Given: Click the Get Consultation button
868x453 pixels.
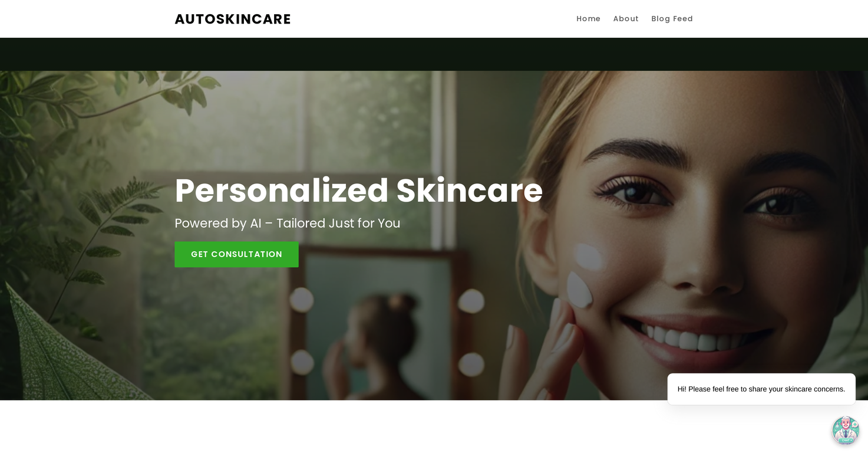Looking at the screenshot, I should pyautogui.click(x=236, y=254).
